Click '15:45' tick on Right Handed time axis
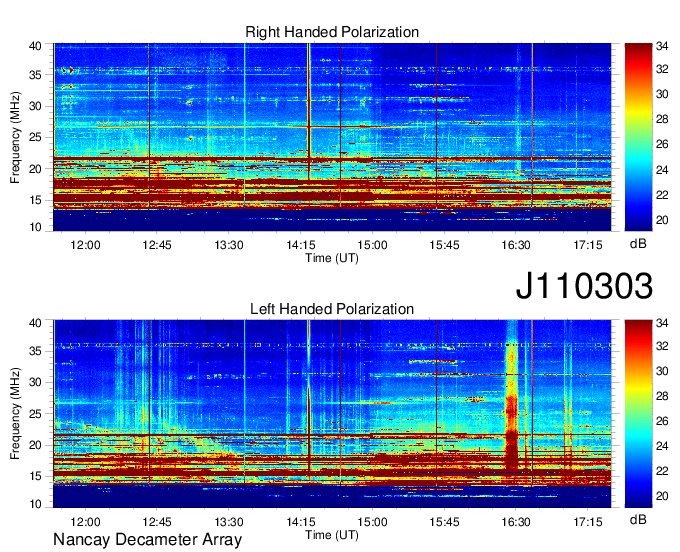The width and height of the screenshot is (680, 552). coord(444,245)
